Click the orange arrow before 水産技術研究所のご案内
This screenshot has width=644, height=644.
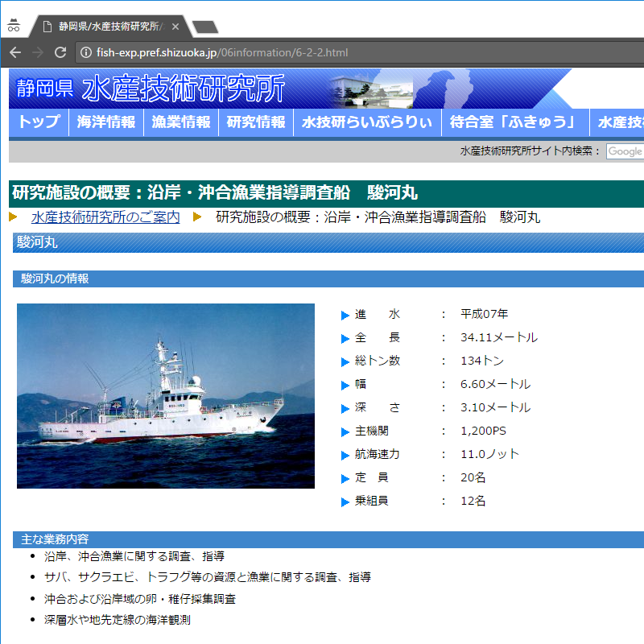pyautogui.click(x=13, y=217)
